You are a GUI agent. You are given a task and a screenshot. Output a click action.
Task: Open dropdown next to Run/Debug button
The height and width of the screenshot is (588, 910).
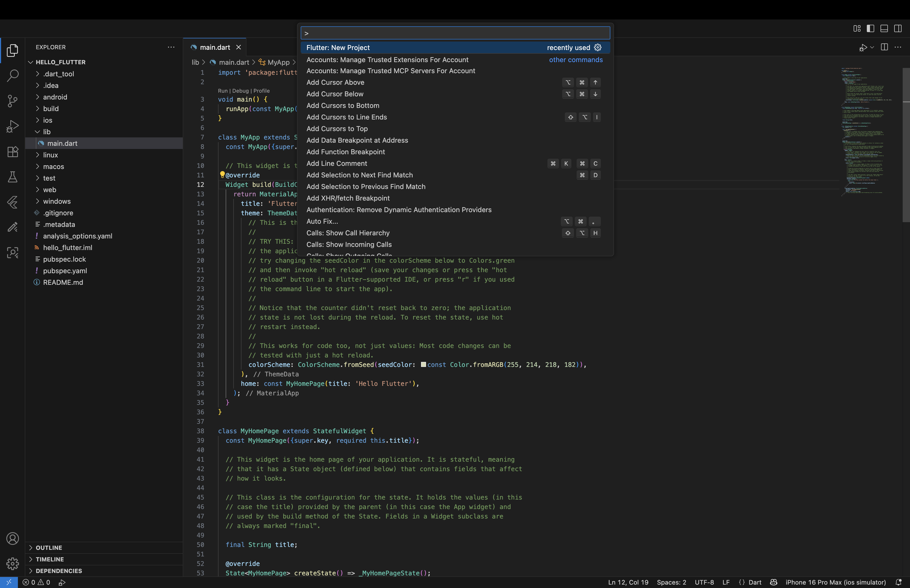(872, 47)
